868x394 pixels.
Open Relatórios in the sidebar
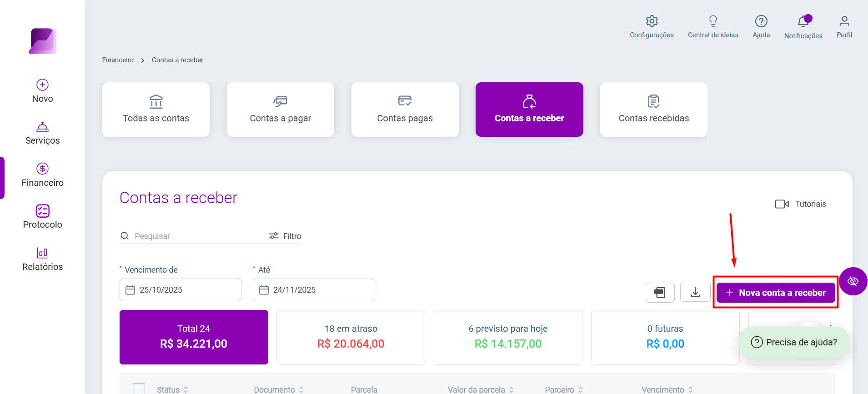pyautogui.click(x=43, y=259)
